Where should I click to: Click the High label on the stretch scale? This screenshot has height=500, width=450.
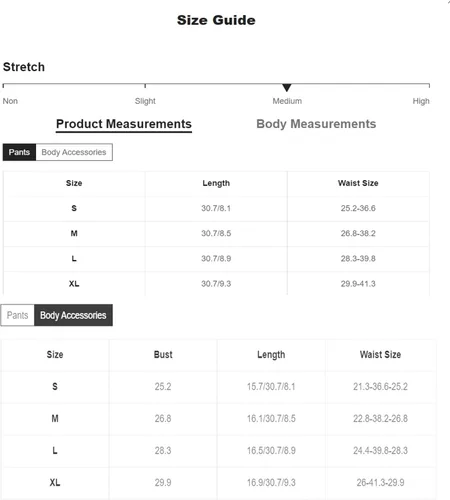pyautogui.click(x=421, y=101)
